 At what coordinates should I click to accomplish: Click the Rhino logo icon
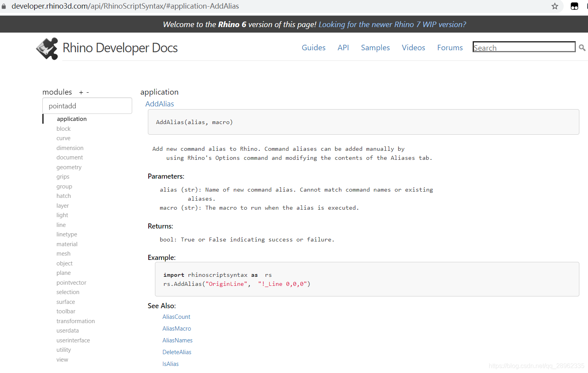tap(47, 48)
